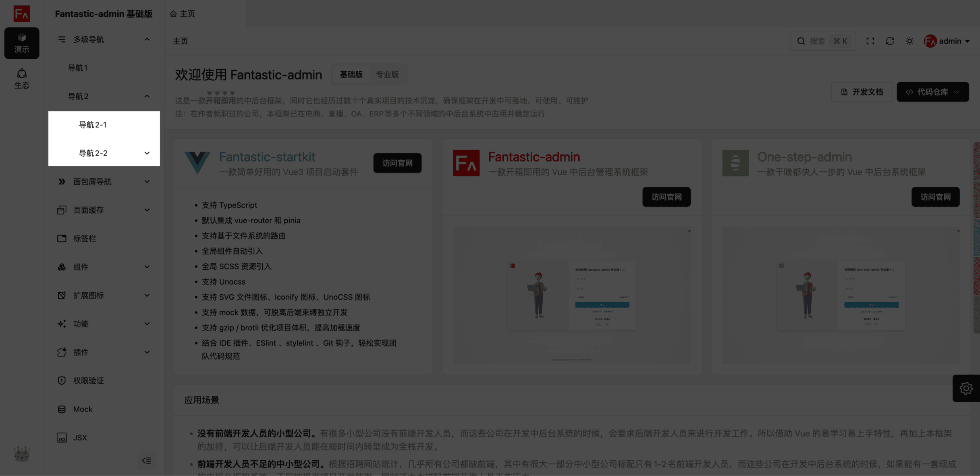
Task: Select 导航1 menu item
Action: click(104, 68)
